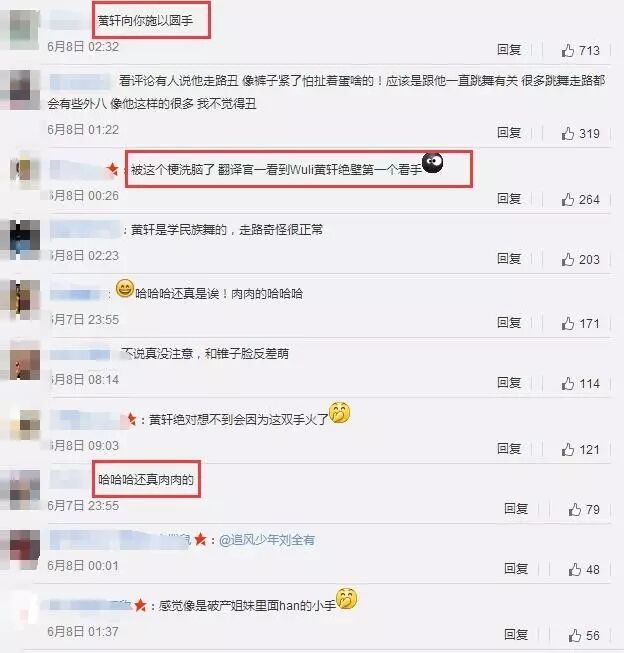Reply to the 6月8日 09:03 comment

tap(509, 448)
